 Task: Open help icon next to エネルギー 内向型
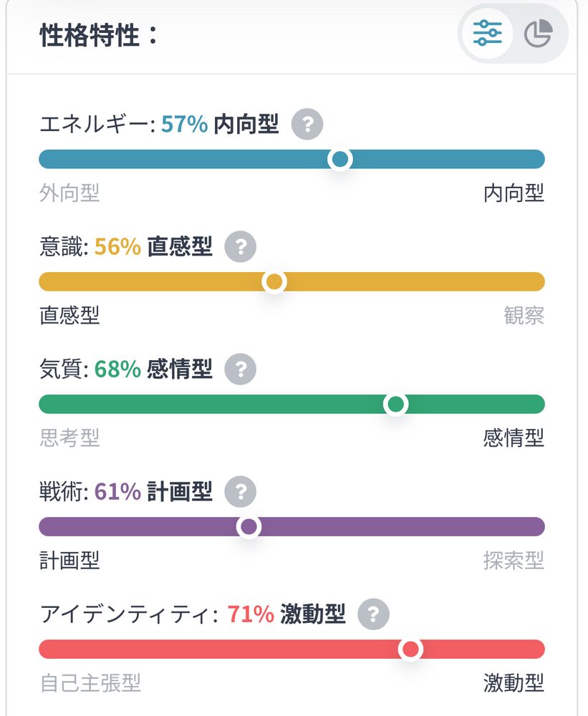307,125
